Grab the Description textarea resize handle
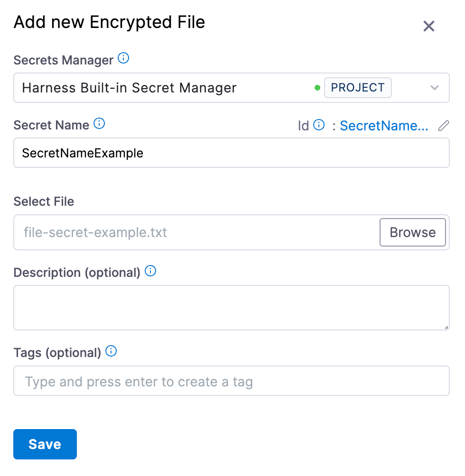 [x=446, y=327]
